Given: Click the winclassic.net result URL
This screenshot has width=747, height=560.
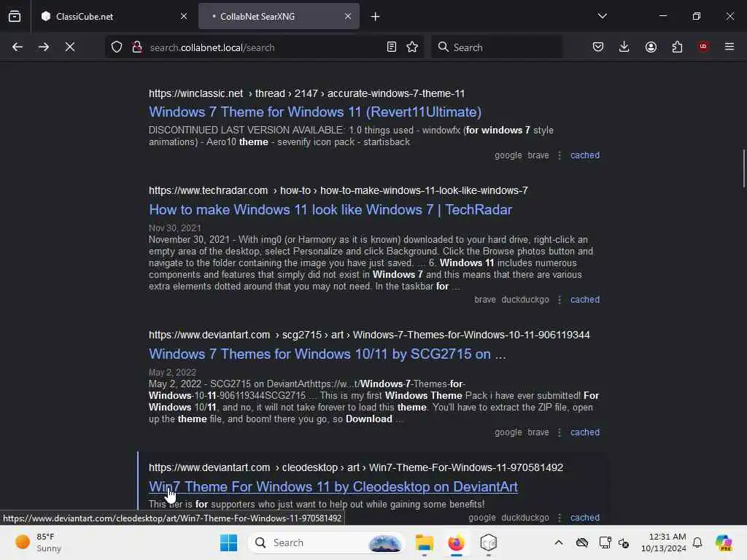Looking at the screenshot, I should coord(306,93).
